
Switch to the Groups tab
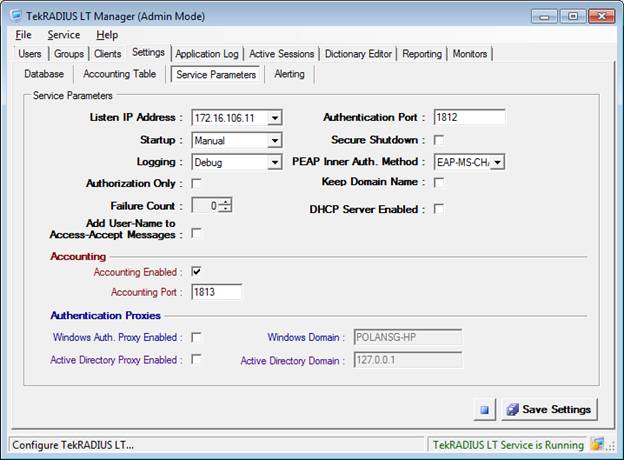[69, 54]
